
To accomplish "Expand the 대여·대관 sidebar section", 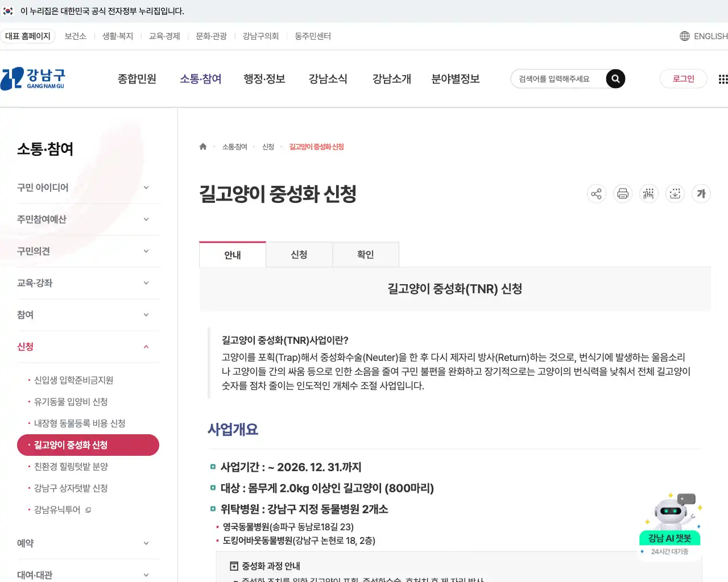I will coord(88,575).
